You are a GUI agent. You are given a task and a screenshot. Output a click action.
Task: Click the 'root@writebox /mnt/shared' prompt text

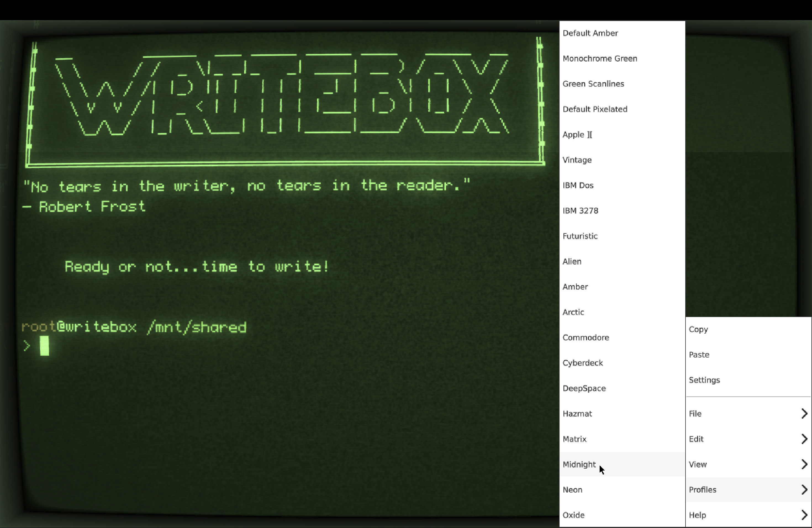(134, 327)
